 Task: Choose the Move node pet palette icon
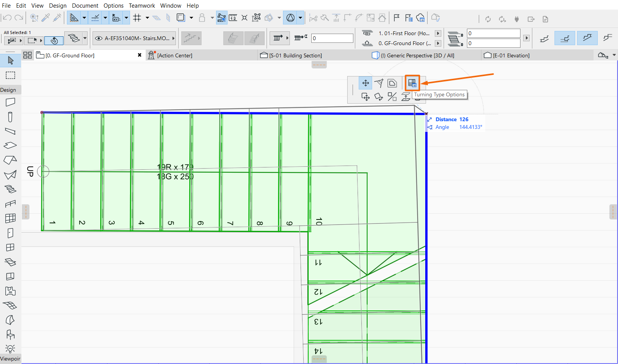coord(366,83)
